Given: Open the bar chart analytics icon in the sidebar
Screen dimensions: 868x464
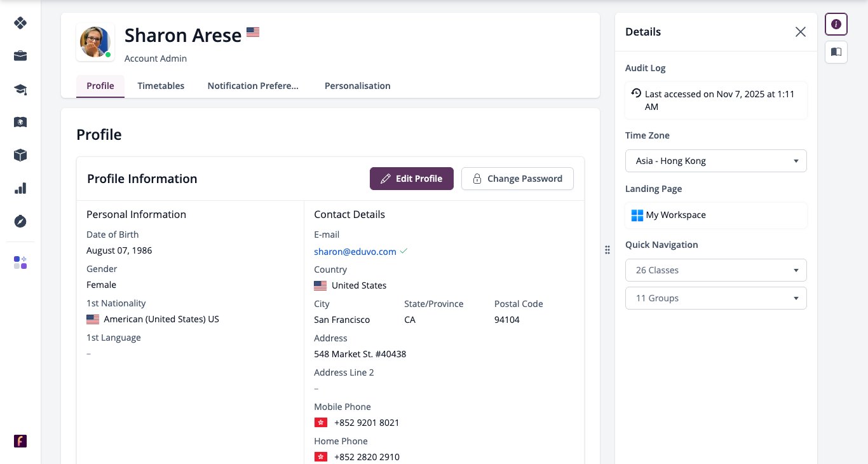Looking at the screenshot, I should click(20, 188).
